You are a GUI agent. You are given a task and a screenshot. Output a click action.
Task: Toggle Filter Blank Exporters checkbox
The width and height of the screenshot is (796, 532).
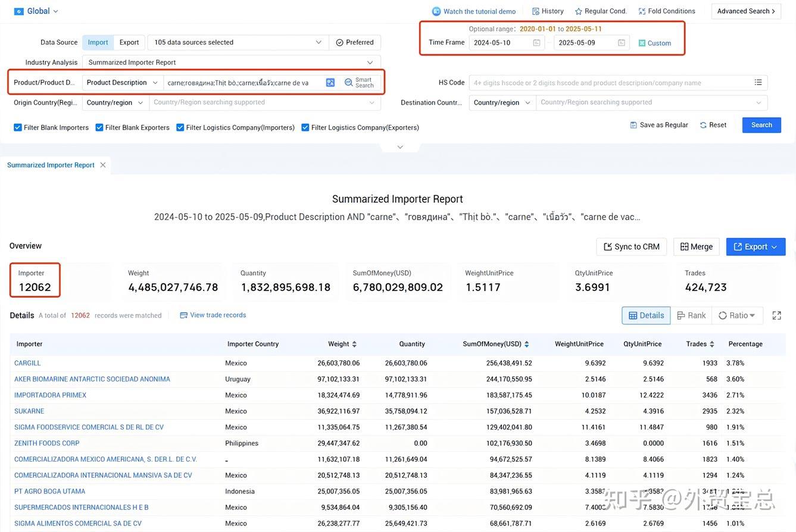pos(99,127)
